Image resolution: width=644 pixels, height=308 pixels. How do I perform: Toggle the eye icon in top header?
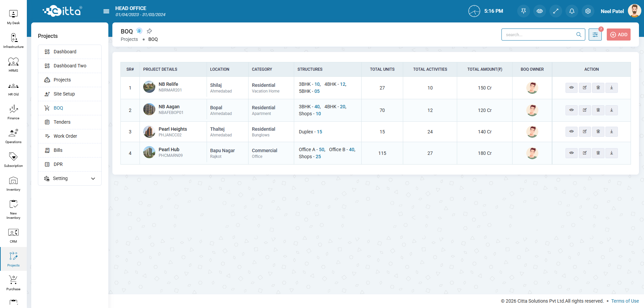540,11
